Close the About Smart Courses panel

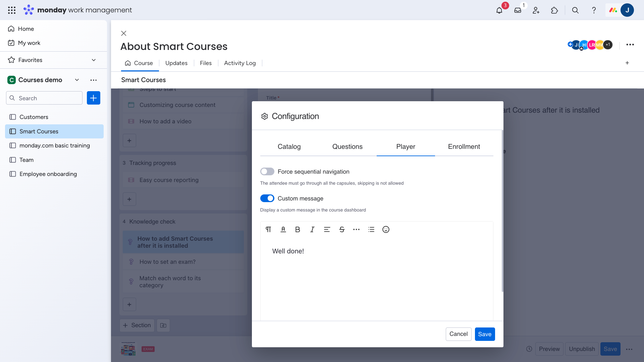pos(124,33)
